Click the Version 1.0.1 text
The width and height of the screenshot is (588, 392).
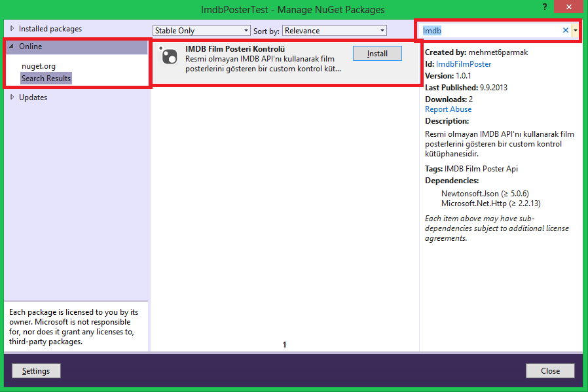[448, 76]
